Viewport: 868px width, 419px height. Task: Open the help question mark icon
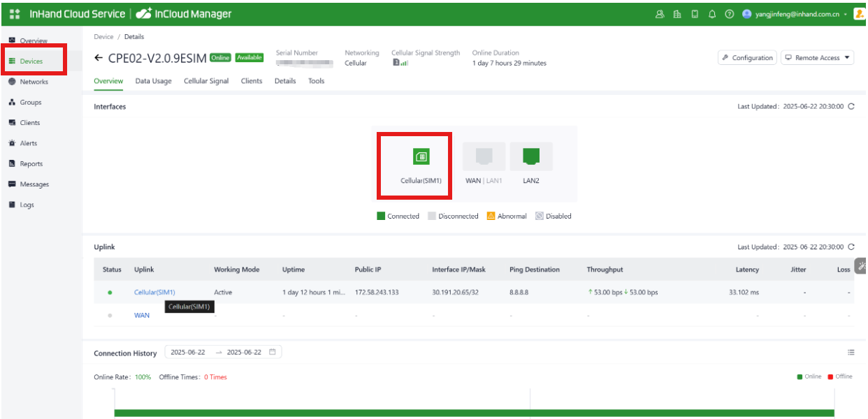[x=730, y=14]
